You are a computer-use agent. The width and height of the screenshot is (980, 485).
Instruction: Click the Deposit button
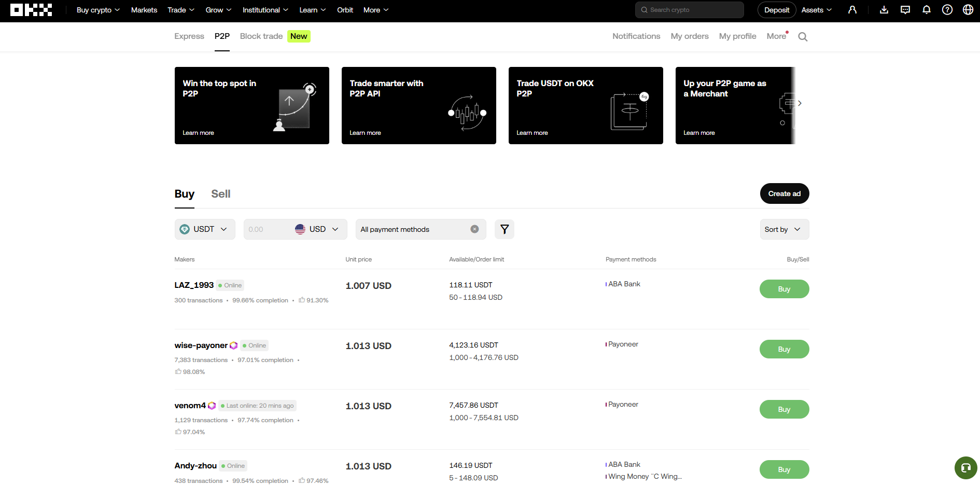(x=777, y=10)
